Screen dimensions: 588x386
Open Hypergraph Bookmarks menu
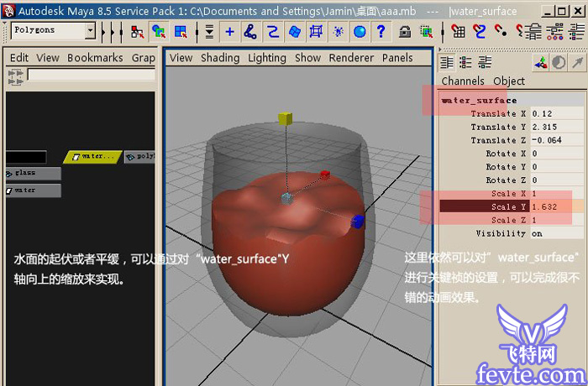click(x=95, y=58)
